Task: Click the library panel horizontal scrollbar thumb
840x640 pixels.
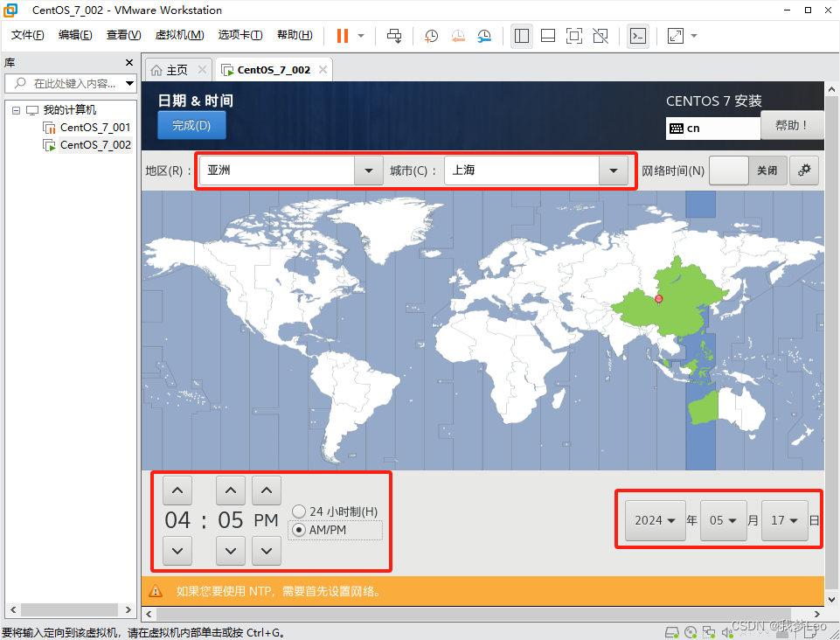Action: (69, 609)
